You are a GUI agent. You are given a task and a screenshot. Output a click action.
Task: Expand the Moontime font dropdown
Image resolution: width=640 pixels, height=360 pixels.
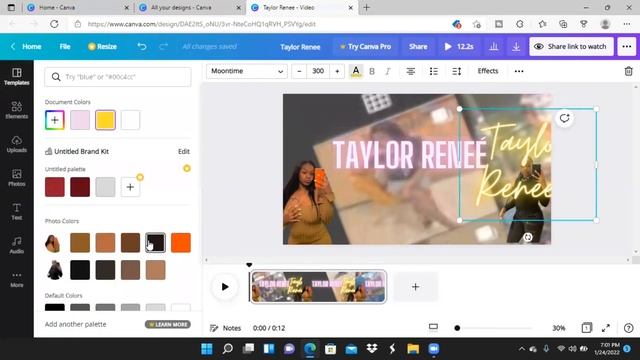tap(247, 71)
